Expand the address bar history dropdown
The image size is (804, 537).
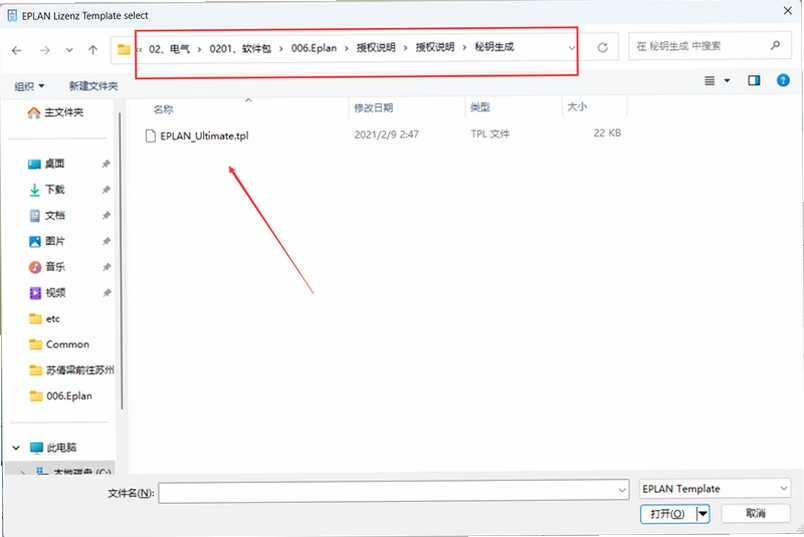[571, 48]
